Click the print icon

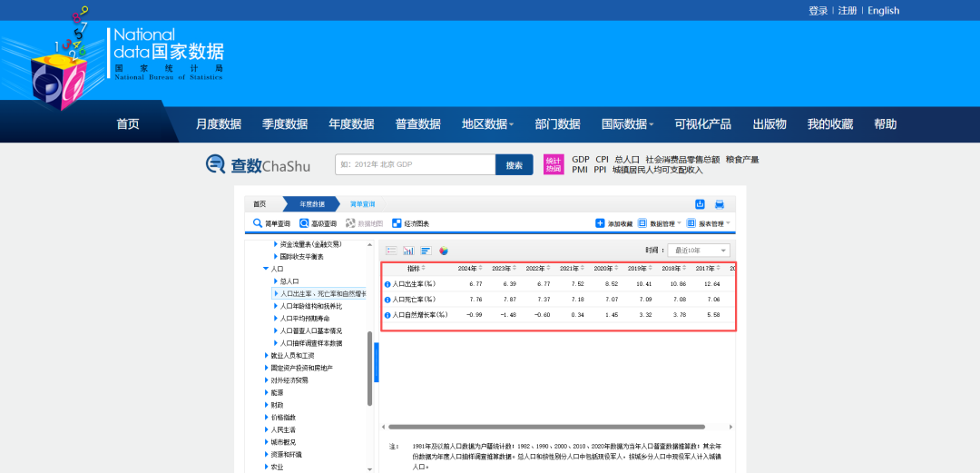coord(720,204)
